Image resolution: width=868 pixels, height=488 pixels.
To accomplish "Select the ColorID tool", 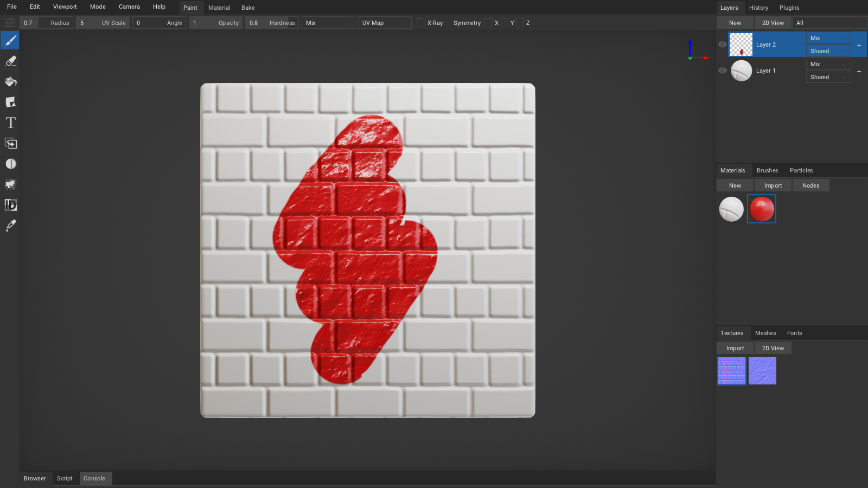I will pos(10,206).
